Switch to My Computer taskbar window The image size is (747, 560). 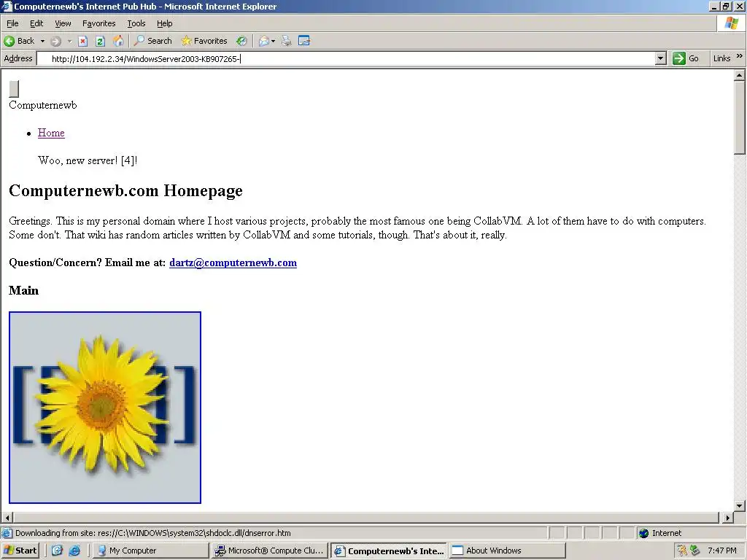tap(150, 551)
